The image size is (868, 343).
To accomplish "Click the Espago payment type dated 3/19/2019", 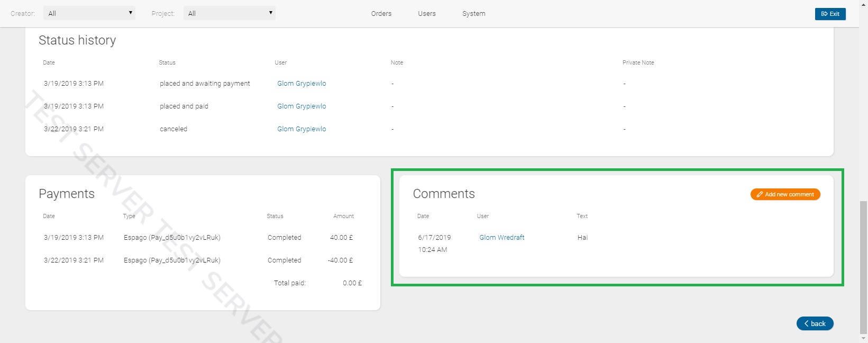I will [172, 238].
